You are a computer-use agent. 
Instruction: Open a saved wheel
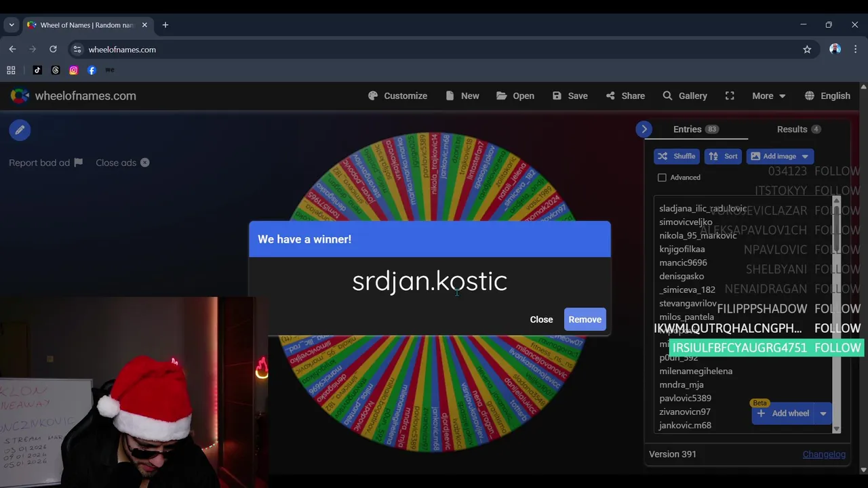[515, 96]
